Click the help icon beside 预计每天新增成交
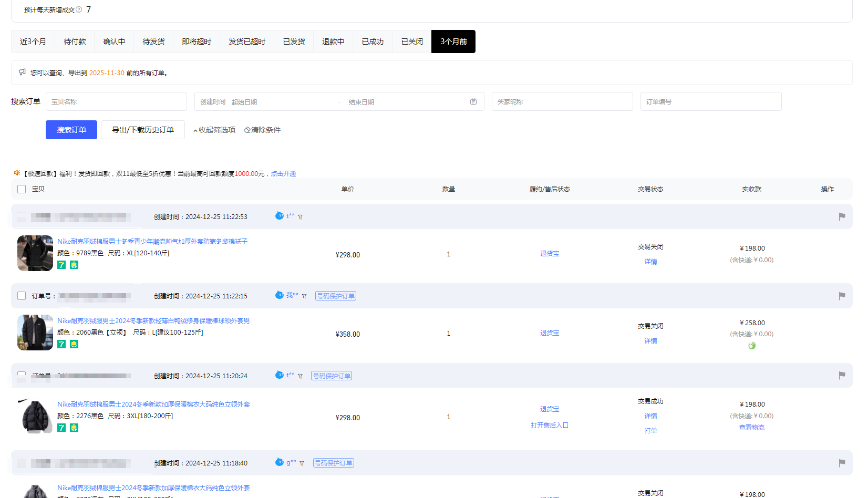Image resolution: width=868 pixels, height=498 pixels. click(x=79, y=9)
